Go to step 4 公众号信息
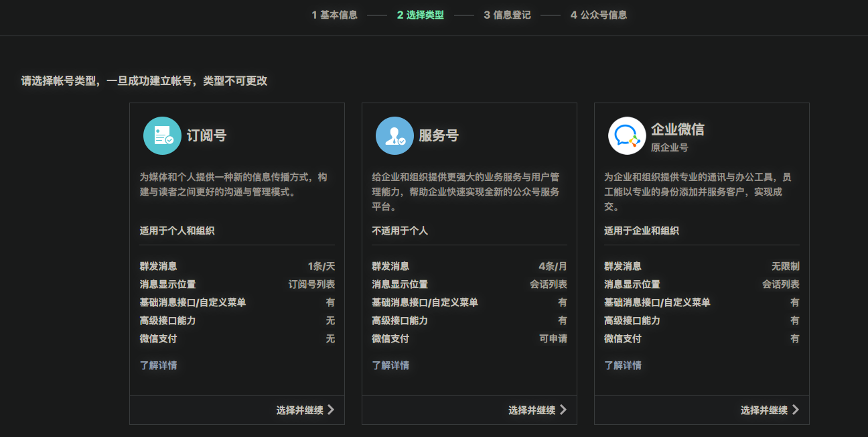This screenshot has width=868, height=437. (599, 15)
